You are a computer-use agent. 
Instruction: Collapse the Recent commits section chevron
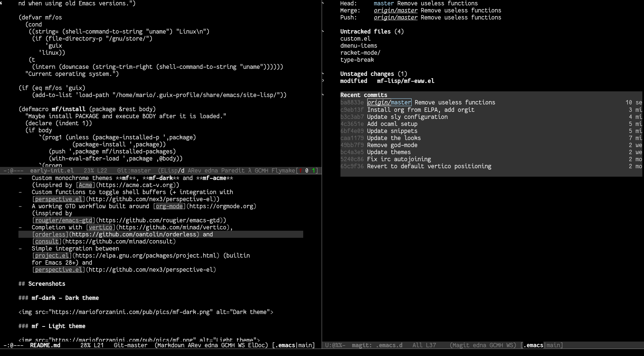pyautogui.click(x=323, y=95)
